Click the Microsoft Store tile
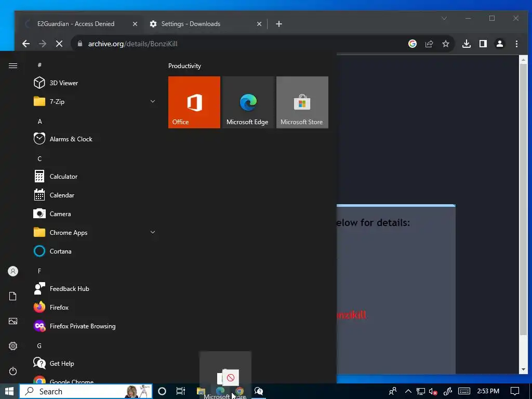This screenshot has height=399, width=532. (302, 102)
